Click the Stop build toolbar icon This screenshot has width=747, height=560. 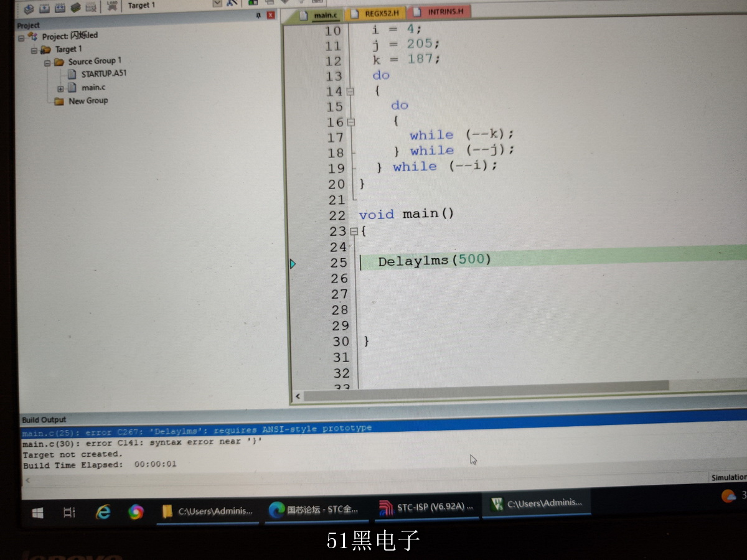(x=92, y=7)
